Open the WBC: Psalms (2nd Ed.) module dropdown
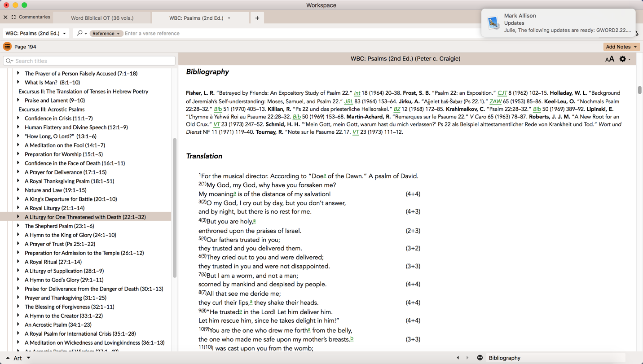This screenshot has height=364, width=643. coord(36,33)
